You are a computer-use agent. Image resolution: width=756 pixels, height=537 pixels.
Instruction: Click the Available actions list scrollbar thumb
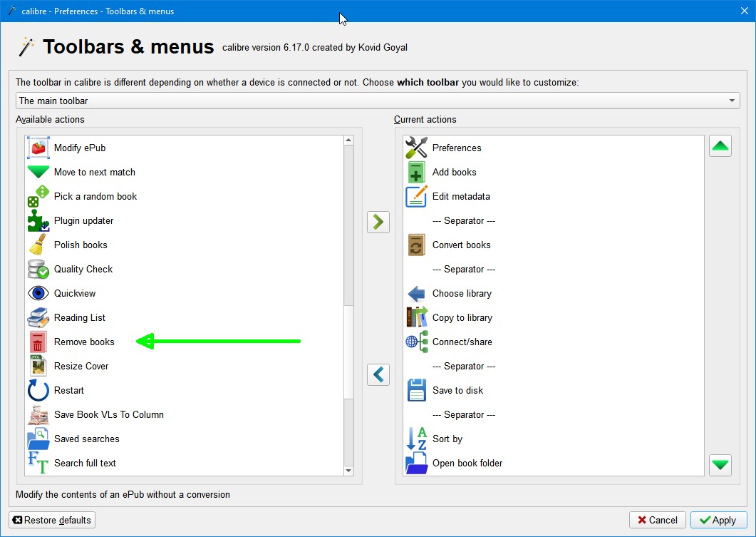tap(348, 352)
